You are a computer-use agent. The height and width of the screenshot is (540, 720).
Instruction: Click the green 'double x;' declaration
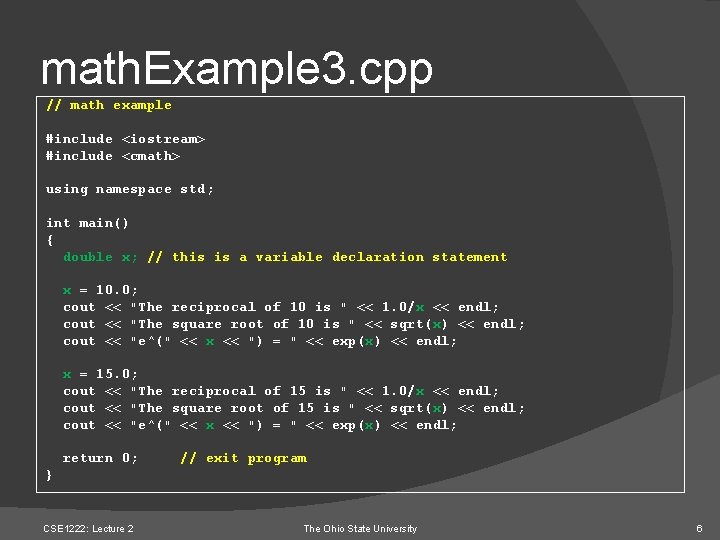[100, 257]
